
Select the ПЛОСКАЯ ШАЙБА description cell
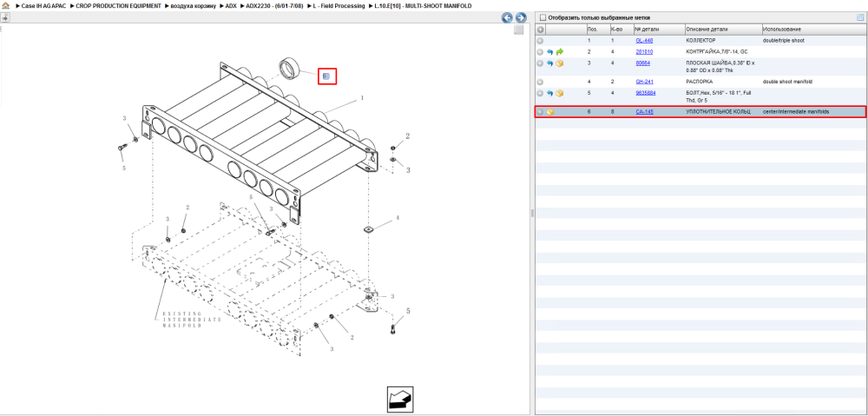tap(722, 67)
